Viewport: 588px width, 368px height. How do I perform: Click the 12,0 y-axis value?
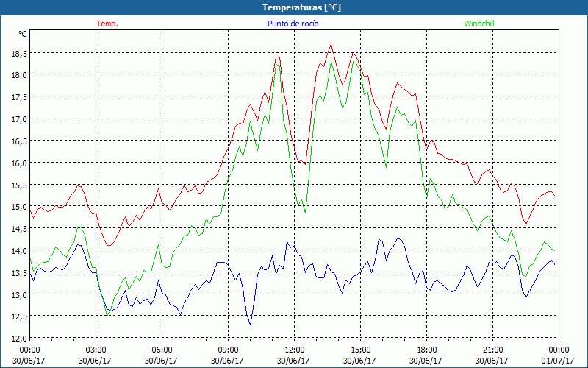pos(19,339)
